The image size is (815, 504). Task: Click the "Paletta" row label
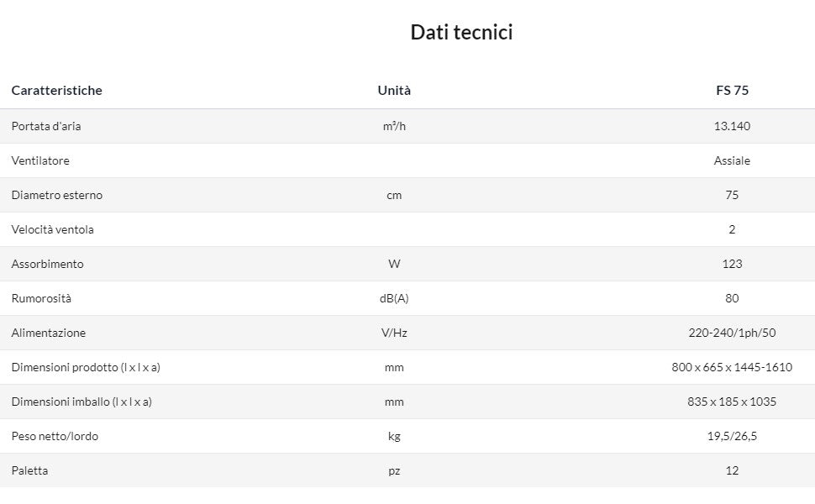pos(30,470)
